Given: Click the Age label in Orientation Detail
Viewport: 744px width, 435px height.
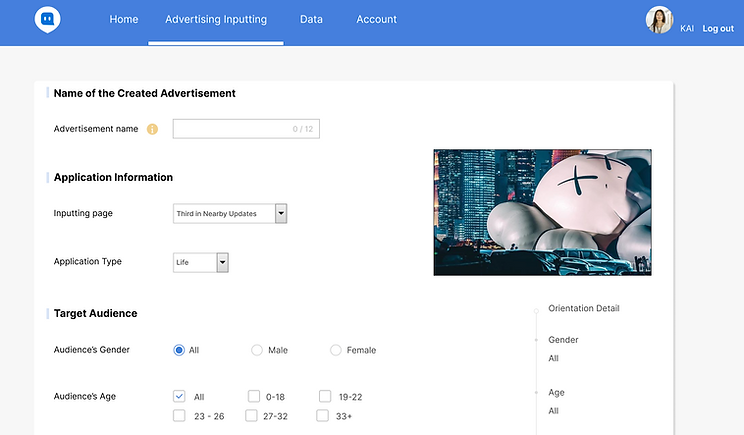Looking at the screenshot, I should pyautogui.click(x=556, y=393).
